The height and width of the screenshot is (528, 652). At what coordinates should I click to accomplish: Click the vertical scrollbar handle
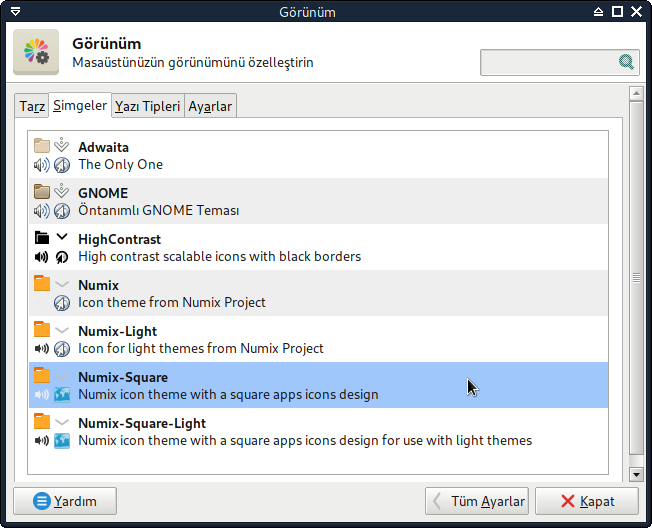636,278
